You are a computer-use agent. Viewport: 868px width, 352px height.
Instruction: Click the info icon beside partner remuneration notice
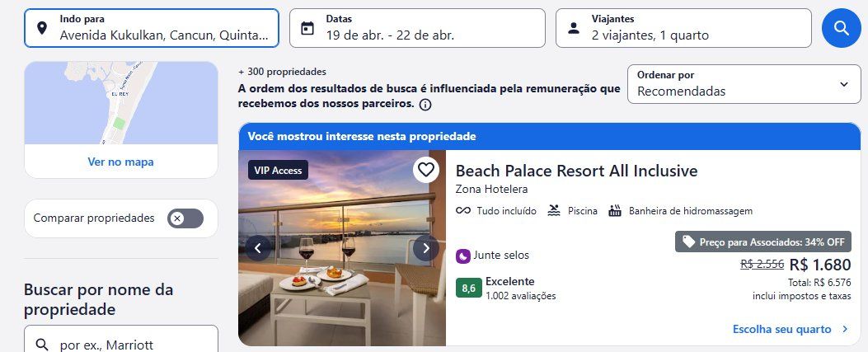point(425,105)
